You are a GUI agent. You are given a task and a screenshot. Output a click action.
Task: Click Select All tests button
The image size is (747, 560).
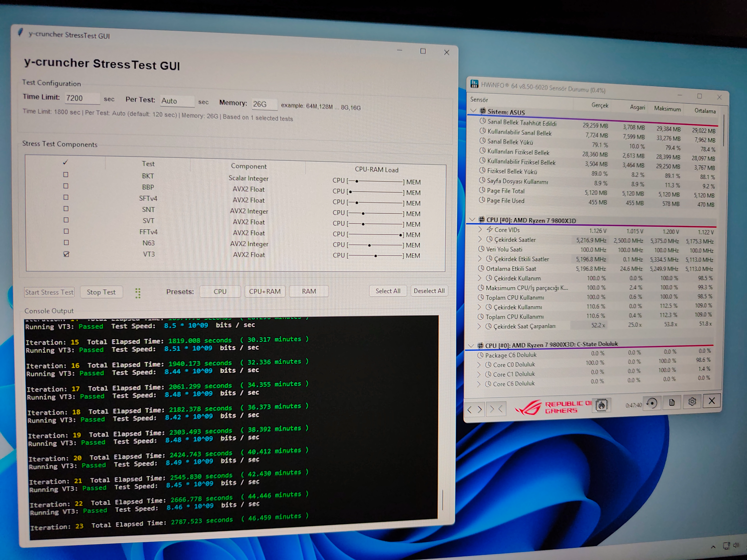388,291
